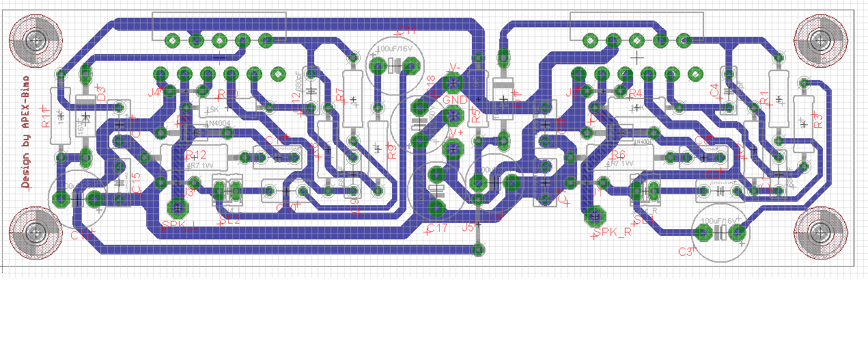Click the J4 label
Image resolution: width=868 pixels, height=344 pixels.
154,92
